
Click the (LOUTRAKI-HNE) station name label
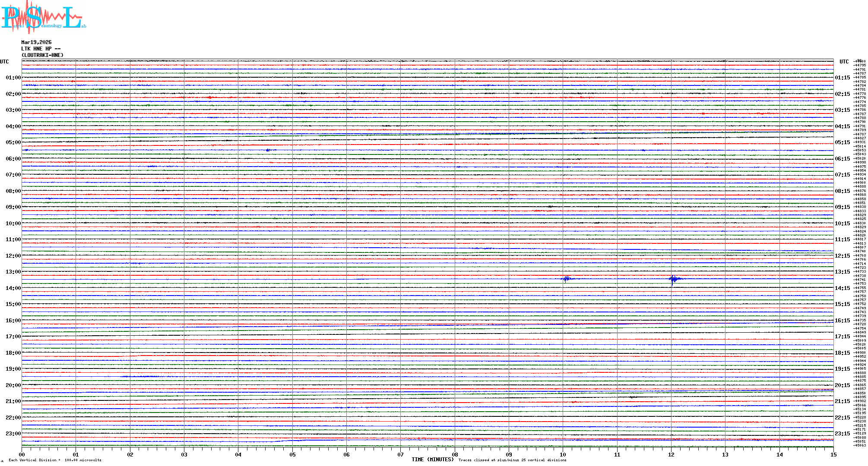42,55
